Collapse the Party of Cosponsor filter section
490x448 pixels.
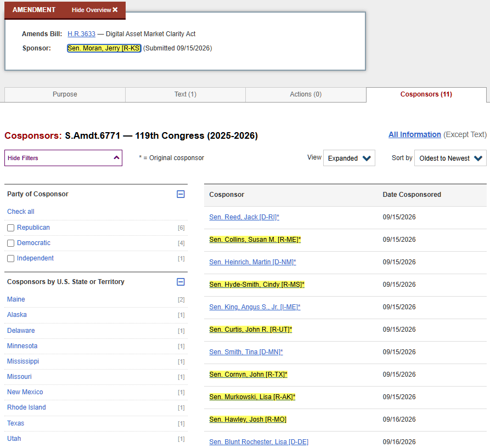[x=181, y=194]
